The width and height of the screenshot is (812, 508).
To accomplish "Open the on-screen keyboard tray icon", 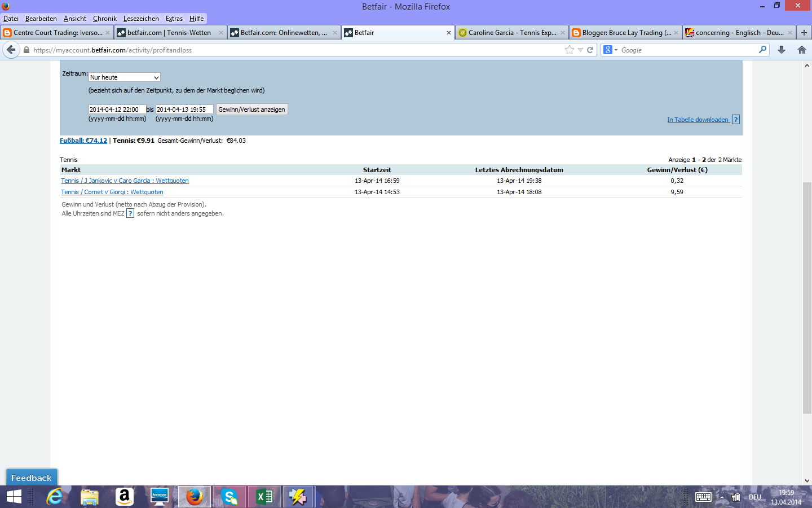I will [x=703, y=497].
